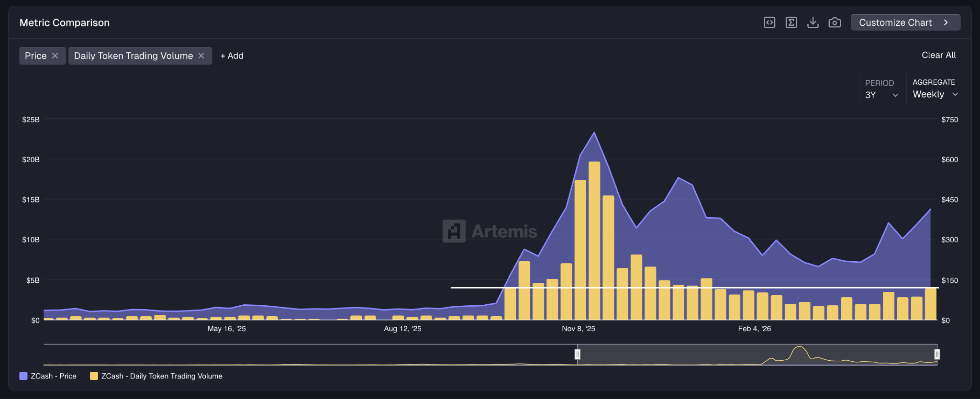Click the yellow Trading Volume legend swatch
The width and height of the screenshot is (980, 399).
(x=94, y=376)
